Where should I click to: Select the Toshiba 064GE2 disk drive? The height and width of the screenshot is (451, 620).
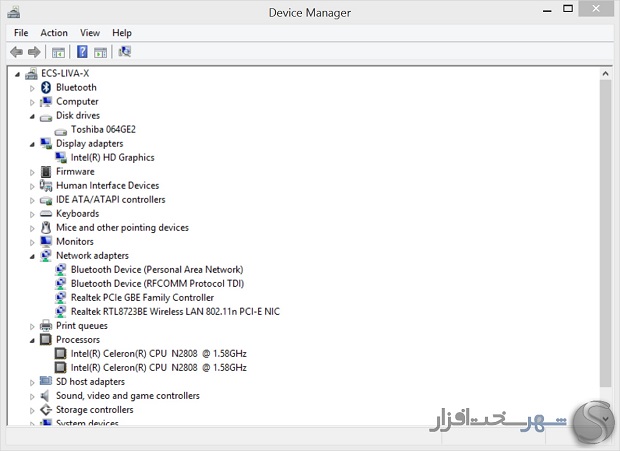tap(103, 130)
